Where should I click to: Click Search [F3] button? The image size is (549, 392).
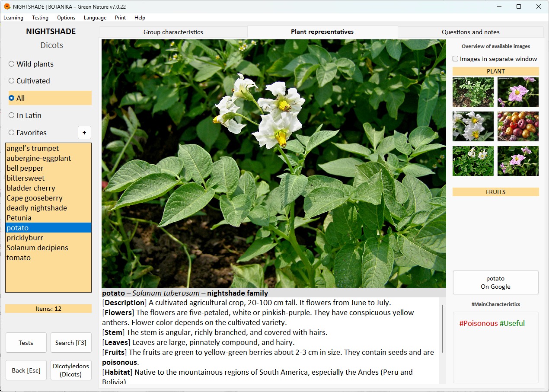pyautogui.click(x=71, y=343)
